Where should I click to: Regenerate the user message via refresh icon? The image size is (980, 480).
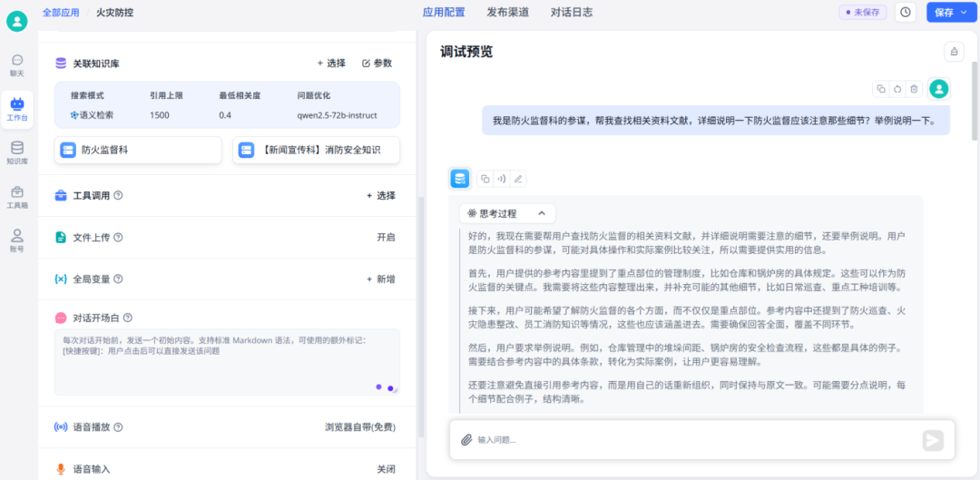tap(897, 89)
